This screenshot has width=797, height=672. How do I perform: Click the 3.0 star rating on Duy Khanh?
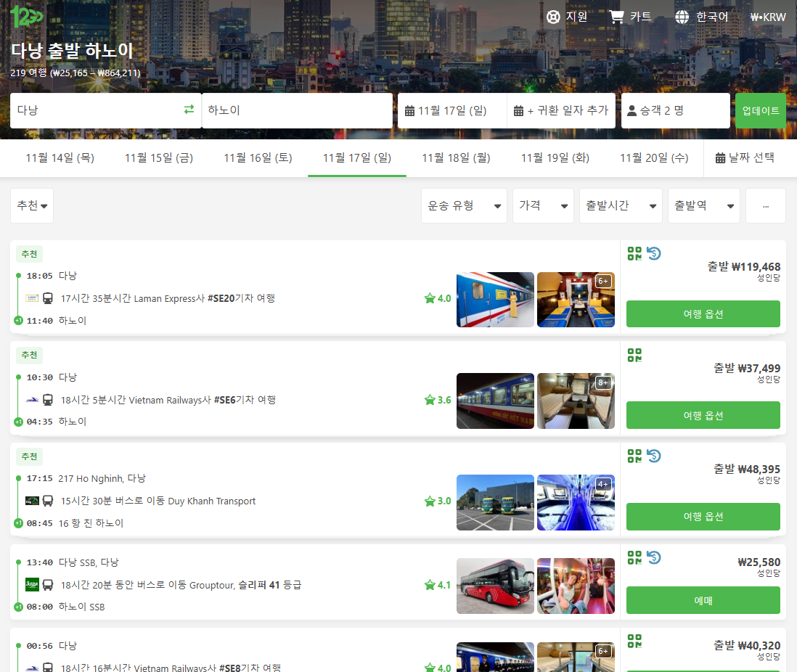pyautogui.click(x=438, y=501)
